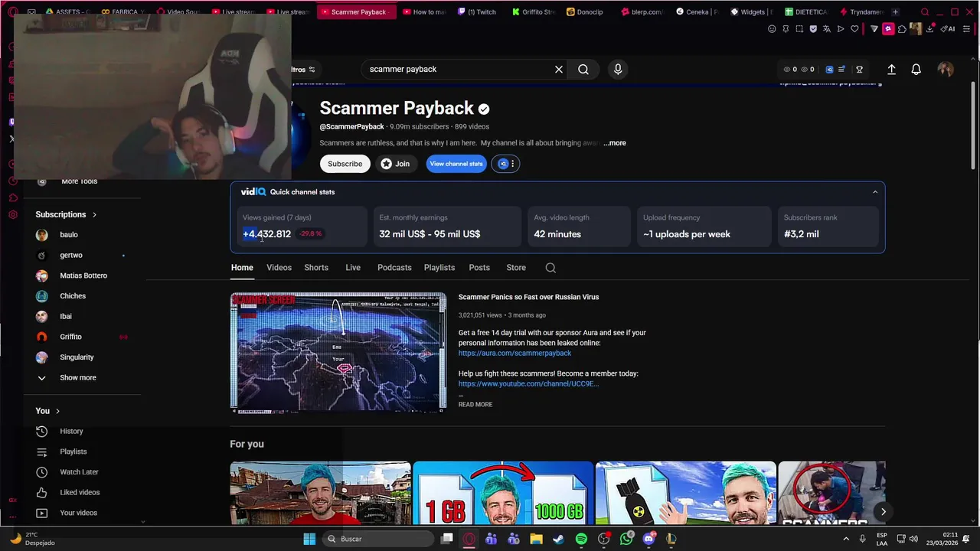Switch to the Store channel tab

click(x=516, y=268)
